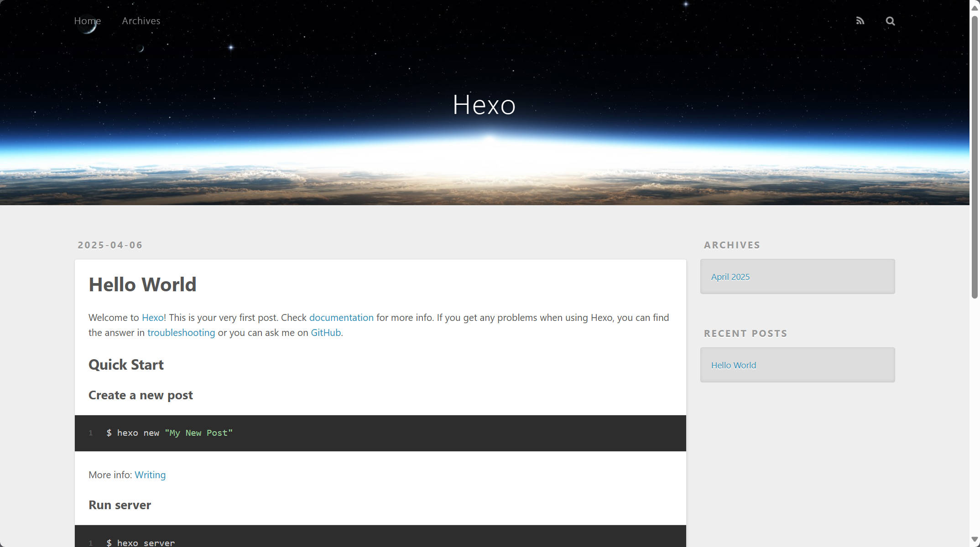Click the Hexo site title
980x547 pixels.
coord(484,105)
